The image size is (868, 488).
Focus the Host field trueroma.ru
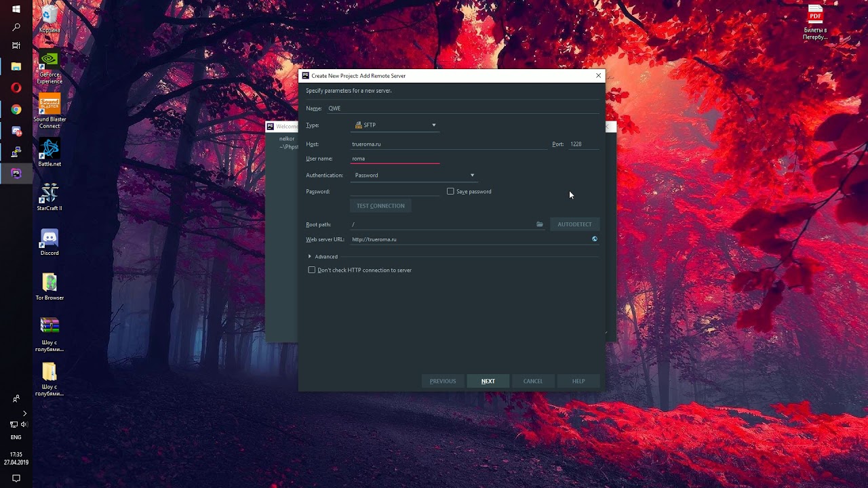pyautogui.click(x=449, y=144)
